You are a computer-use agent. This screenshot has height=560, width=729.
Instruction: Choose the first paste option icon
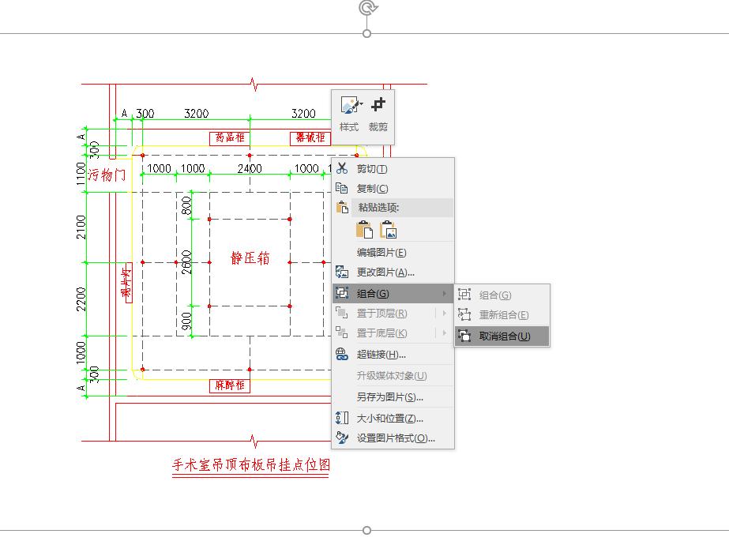tap(364, 230)
